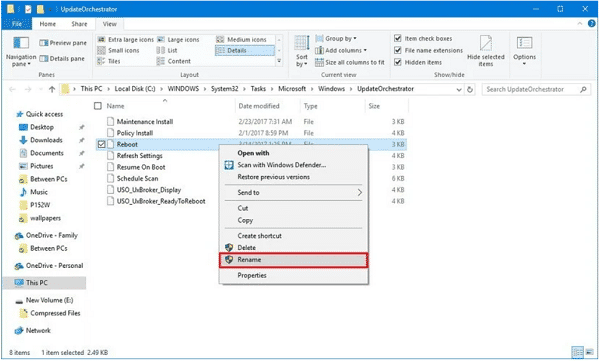This screenshot has width=600, height=361.
Task: Switch layout to Content view
Action: pyautogui.click(x=174, y=61)
